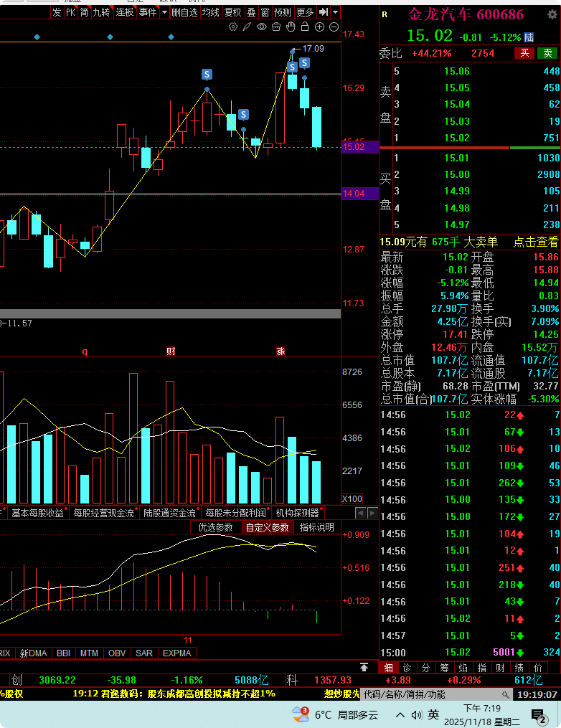Open chart settings gear icon

tap(233, 27)
